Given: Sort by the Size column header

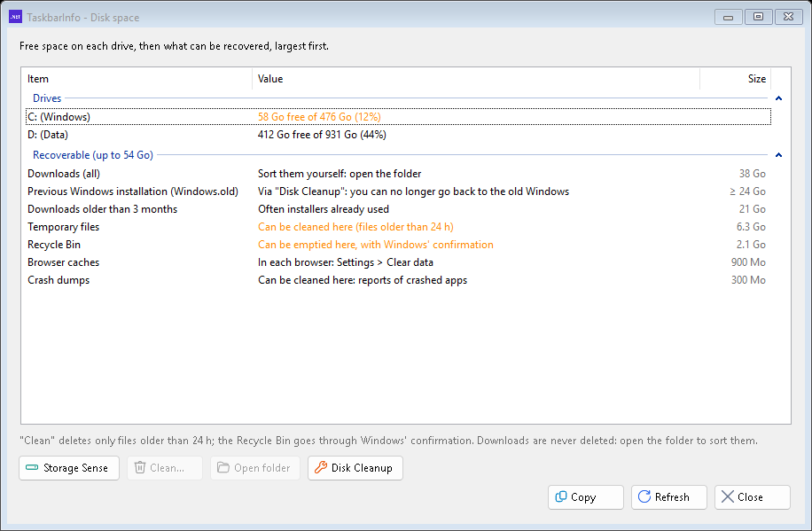Looking at the screenshot, I should pos(736,79).
